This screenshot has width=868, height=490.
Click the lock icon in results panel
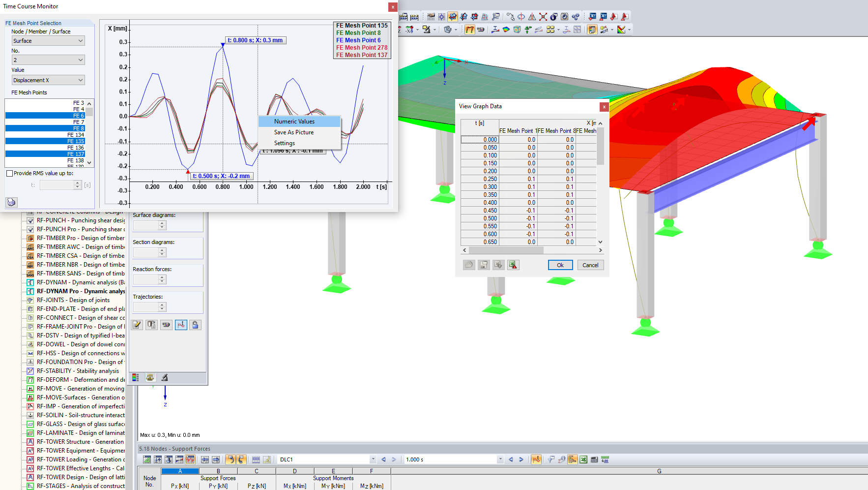click(195, 325)
